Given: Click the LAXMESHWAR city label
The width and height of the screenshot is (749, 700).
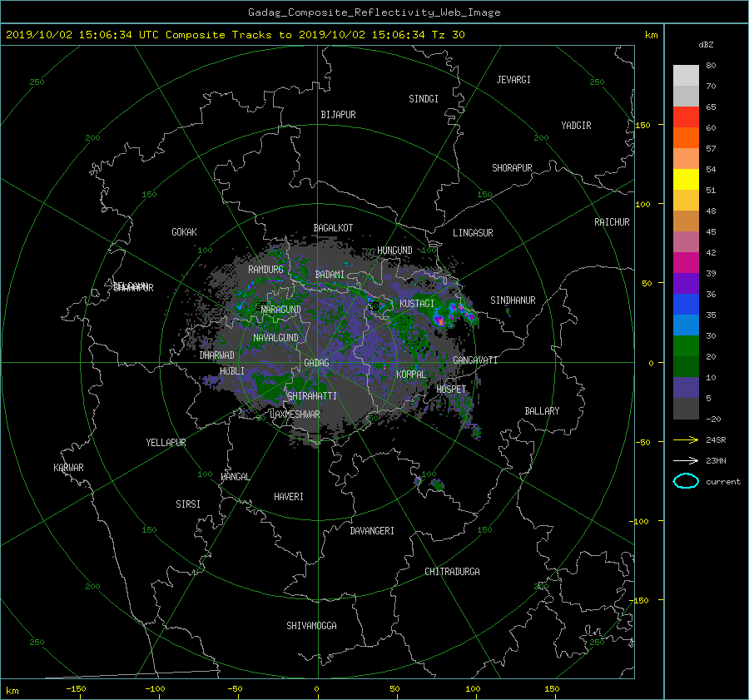Looking at the screenshot, I should tap(295, 415).
